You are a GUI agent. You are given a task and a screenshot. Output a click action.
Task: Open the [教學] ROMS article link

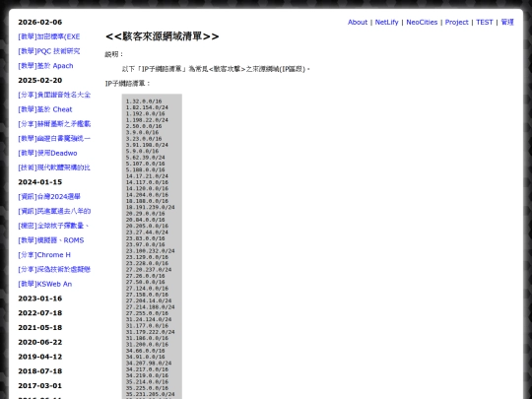click(51, 240)
